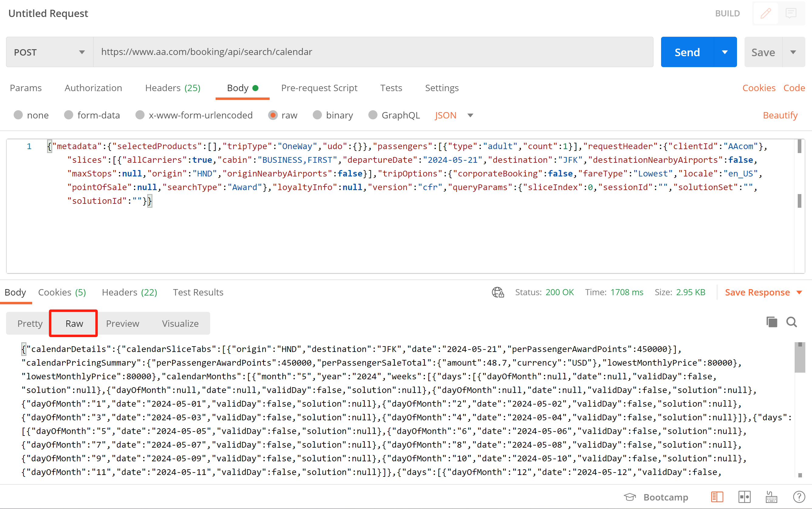Click the Bootcamp label in status bar

tap(666, 497)
